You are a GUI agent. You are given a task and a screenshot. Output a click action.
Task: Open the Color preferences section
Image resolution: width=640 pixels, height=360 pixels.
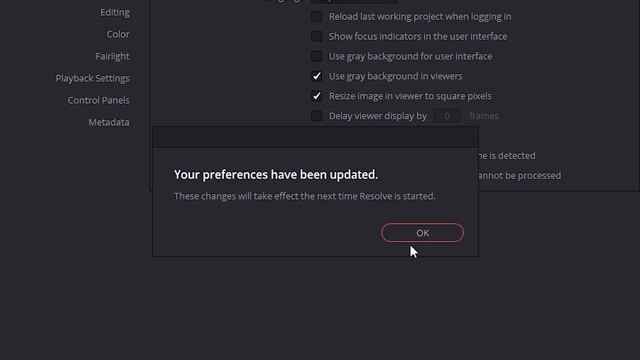tap(118, 34)
